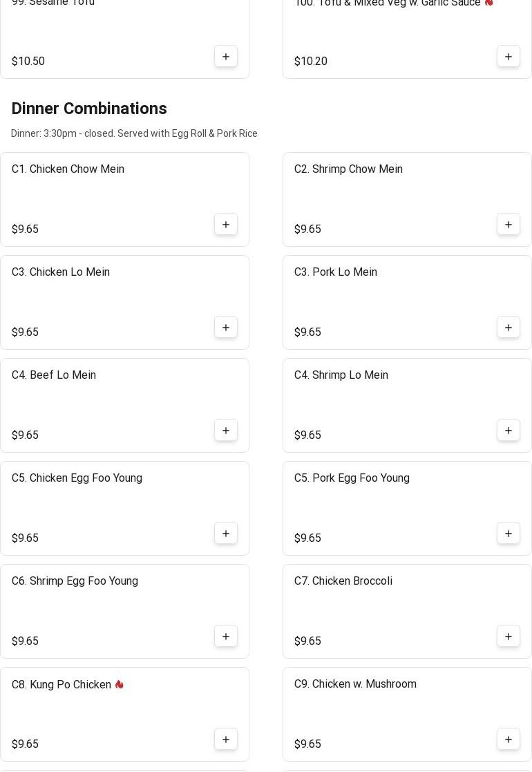Add C4. Shrimp Lo Mein using plus icon

(x=509, y=431)
